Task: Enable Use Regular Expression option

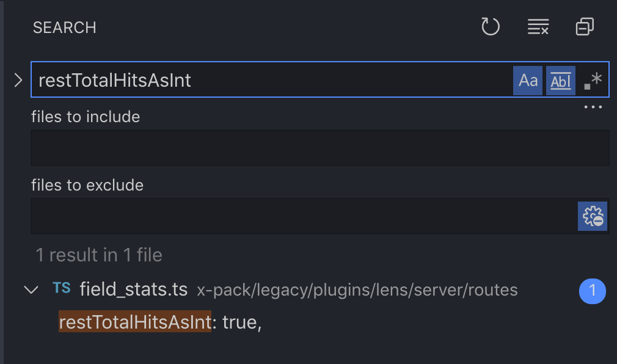Action: tap(593, 81)
